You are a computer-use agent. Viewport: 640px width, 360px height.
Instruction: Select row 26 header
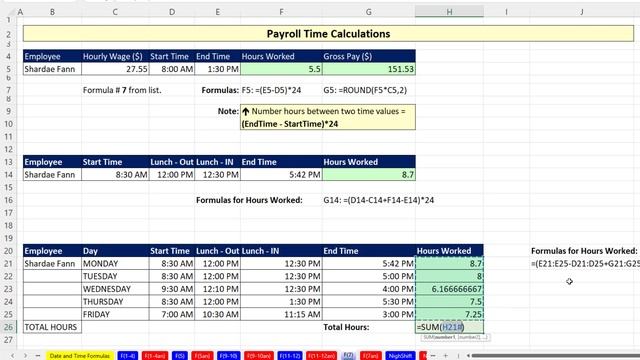[x=8, y=327]
